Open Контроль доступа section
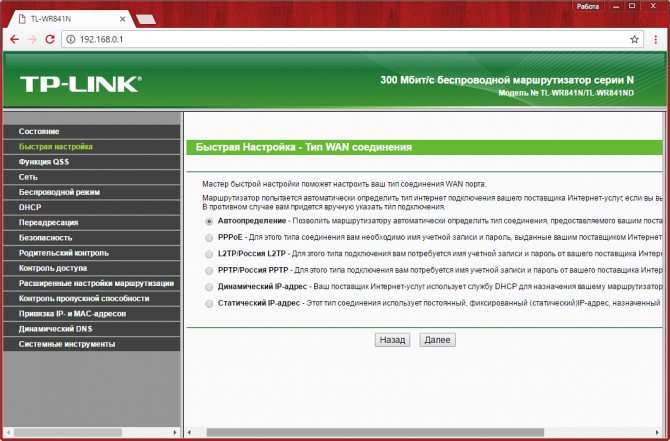This screenshot has height=441, width=670. tap(91, 268)
